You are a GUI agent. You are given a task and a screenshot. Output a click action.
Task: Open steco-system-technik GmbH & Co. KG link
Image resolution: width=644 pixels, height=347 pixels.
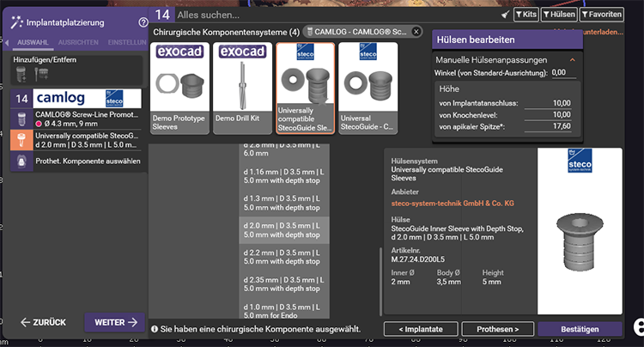(453, 204)
